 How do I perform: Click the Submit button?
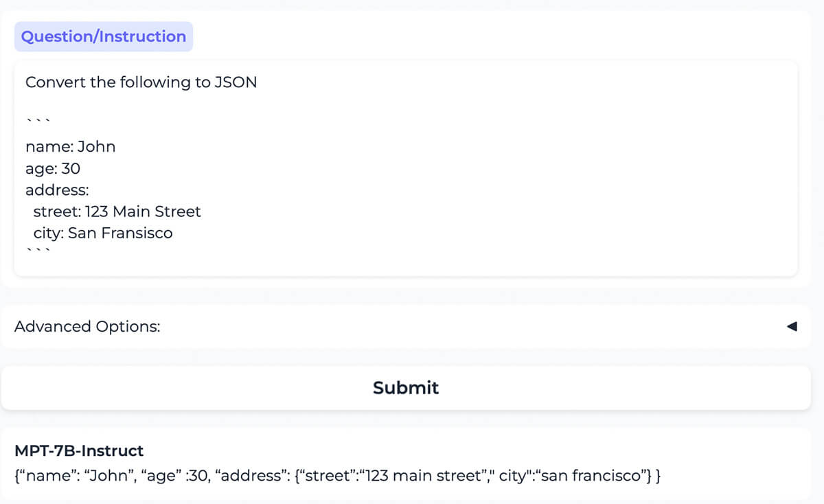[x=405, y=388]
